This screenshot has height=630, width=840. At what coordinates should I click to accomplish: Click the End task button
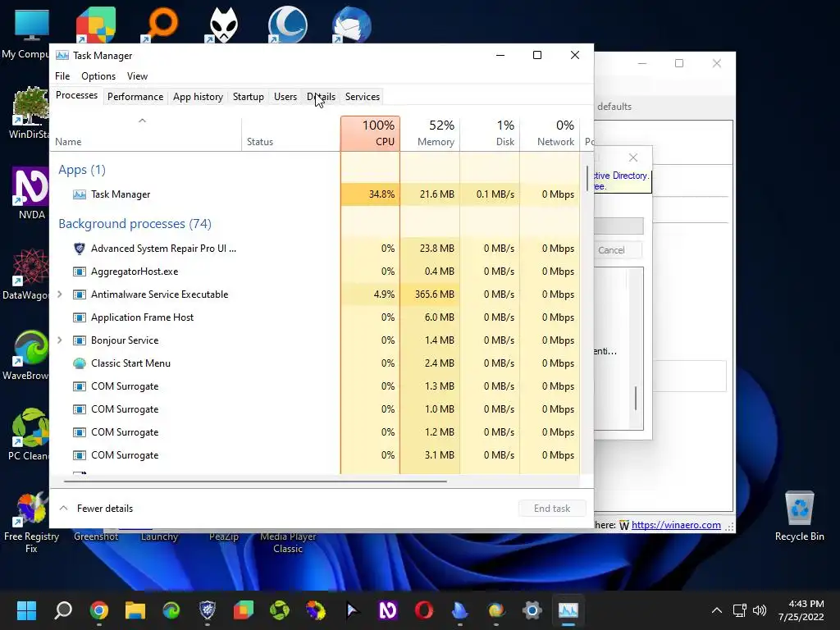pyautogui.click(x=552, y=509)
